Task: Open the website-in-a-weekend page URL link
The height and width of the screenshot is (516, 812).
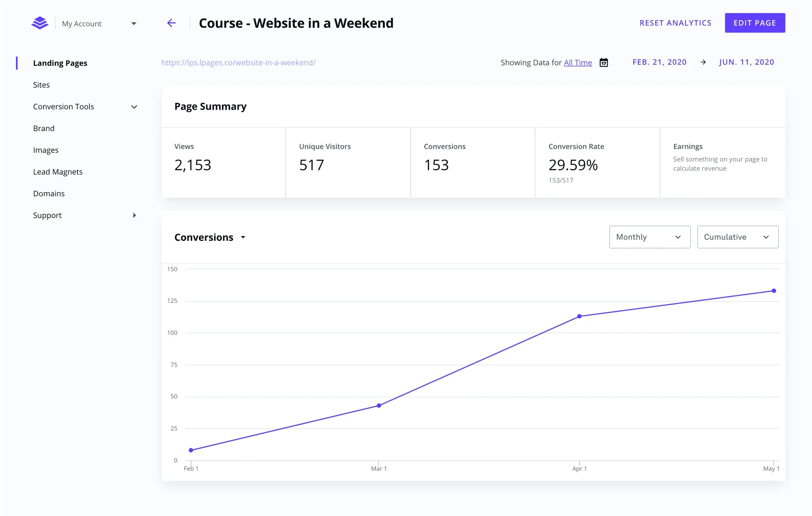Action: point(238,62)
